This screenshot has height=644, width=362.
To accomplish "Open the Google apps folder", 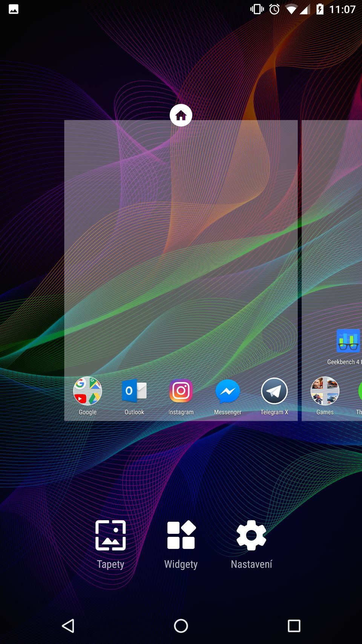I will (x=87, y=391).
